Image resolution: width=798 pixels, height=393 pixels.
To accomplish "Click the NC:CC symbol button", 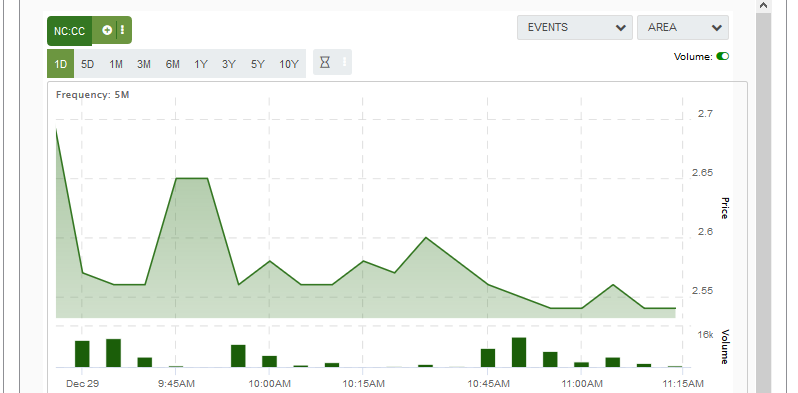I will 70,31.
